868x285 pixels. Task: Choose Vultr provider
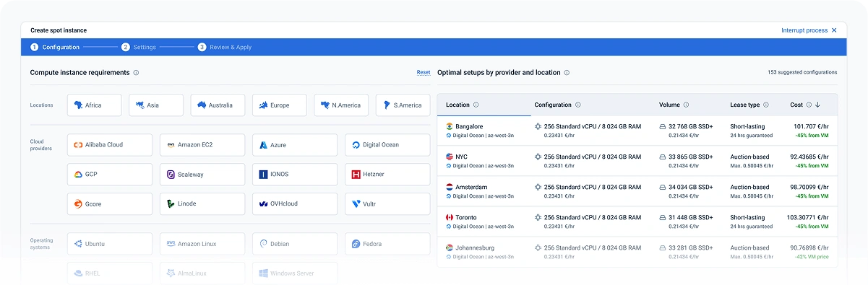pos(387,204)
